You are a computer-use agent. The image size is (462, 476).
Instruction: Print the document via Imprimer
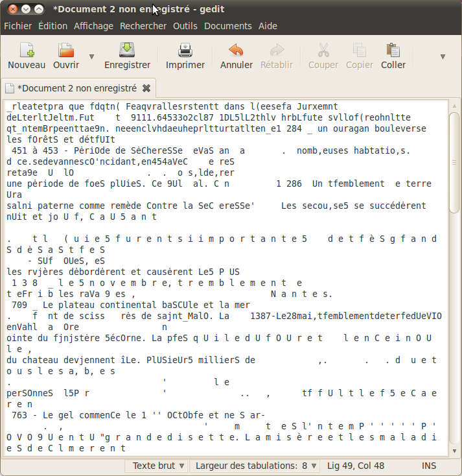(x=185, y=50)
